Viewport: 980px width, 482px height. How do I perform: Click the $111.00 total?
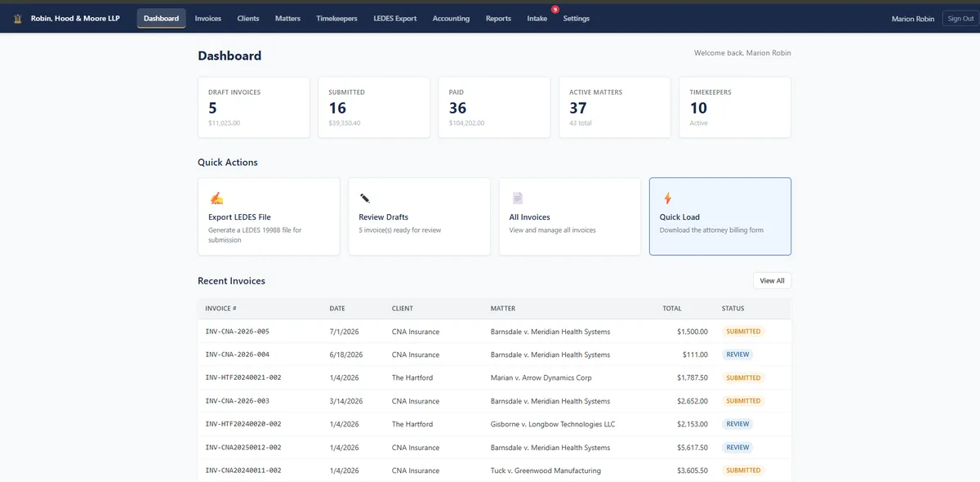point(696,355)
